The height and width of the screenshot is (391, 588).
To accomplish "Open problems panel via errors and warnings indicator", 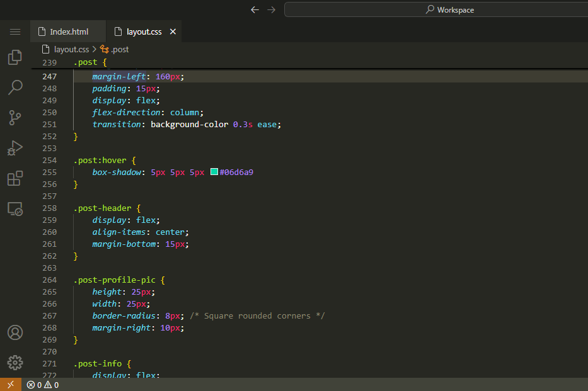I will (x=43, y=385).
